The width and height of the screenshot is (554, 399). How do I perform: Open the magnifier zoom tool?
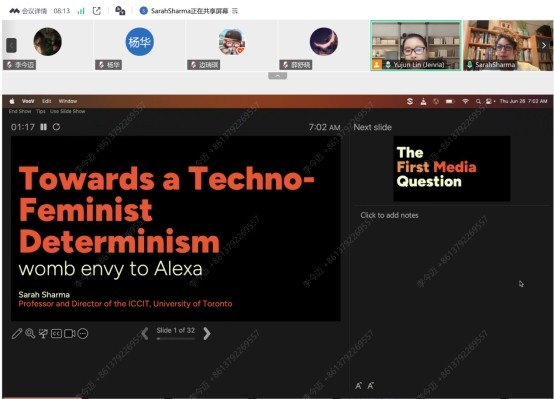30,333
